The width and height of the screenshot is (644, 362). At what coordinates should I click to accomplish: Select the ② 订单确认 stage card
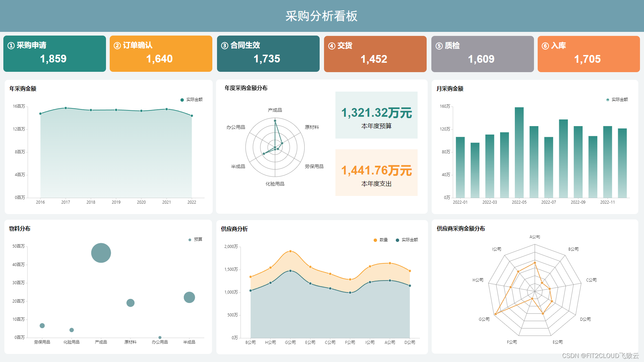point(161,53)
